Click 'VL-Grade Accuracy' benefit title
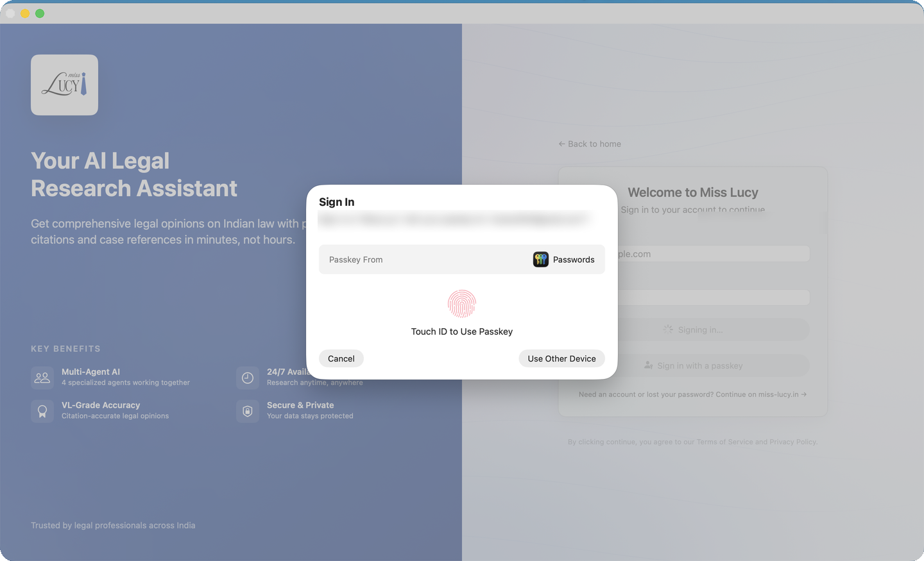The width and height of the screenshot is (924, 561). pyautogui.click(x=101, y=405)
